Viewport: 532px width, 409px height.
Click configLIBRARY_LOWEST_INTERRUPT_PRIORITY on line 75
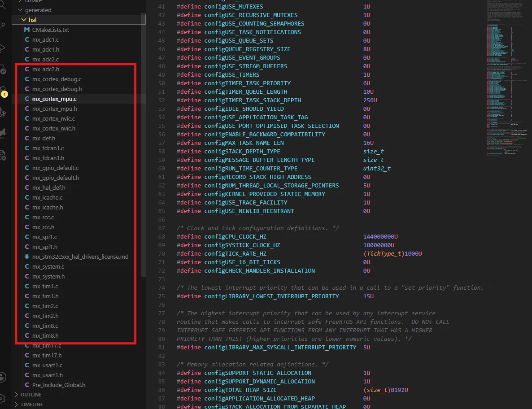pyautogui.click(x=271, y=296)
